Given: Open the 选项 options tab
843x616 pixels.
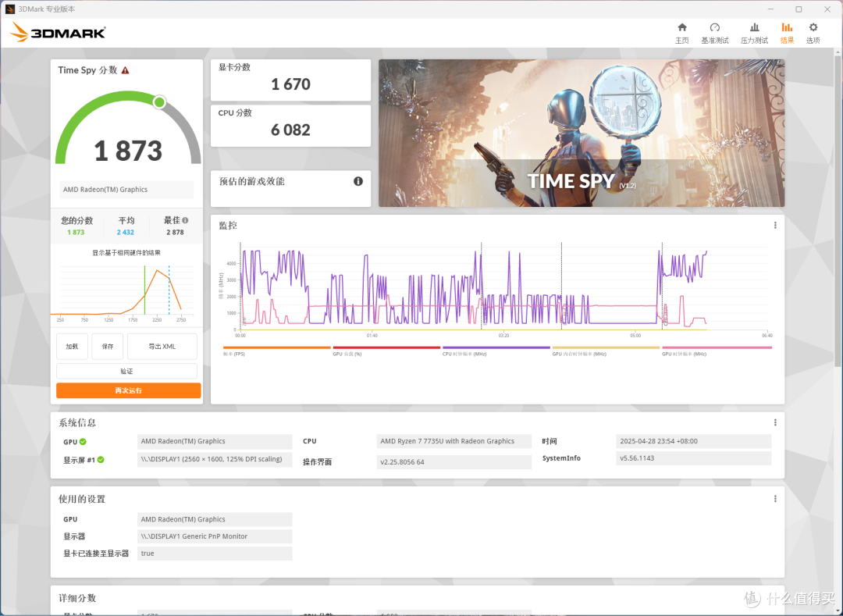Looking at the screenshot, I should 813,34.
